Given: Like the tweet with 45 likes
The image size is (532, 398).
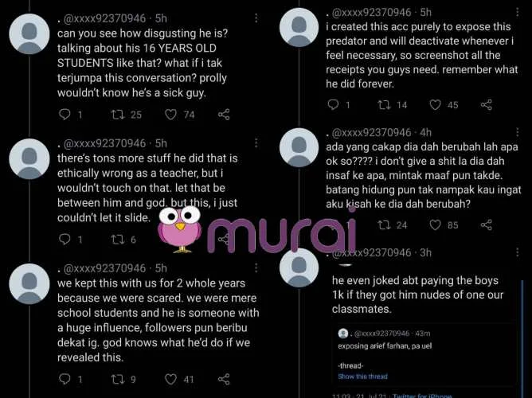Looking at the screenshot, I should point(436,104).
